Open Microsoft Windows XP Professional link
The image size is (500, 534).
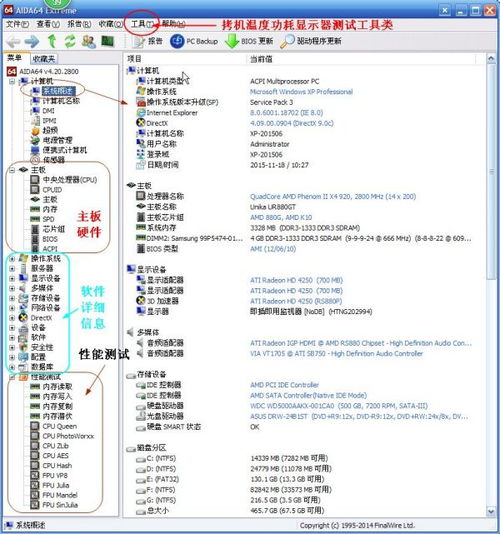point(301,92)
